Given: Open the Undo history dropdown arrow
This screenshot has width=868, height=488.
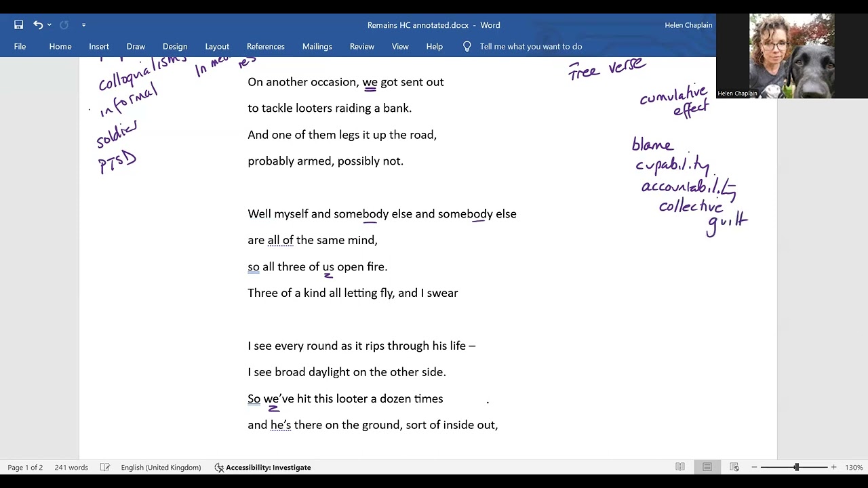Looking at the screenshot, I should pos(50,25).
